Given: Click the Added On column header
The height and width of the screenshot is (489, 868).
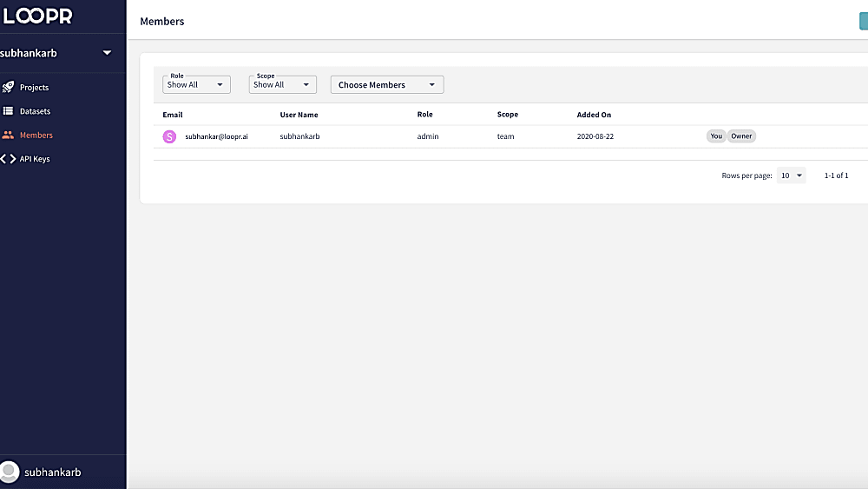Looking at the screenshot, I should [x=594, y=115].
